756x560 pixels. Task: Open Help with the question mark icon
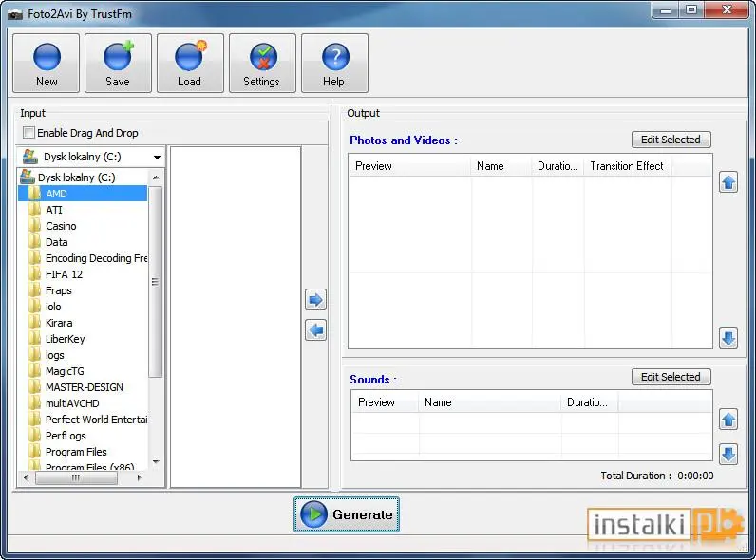click(334, 64)
